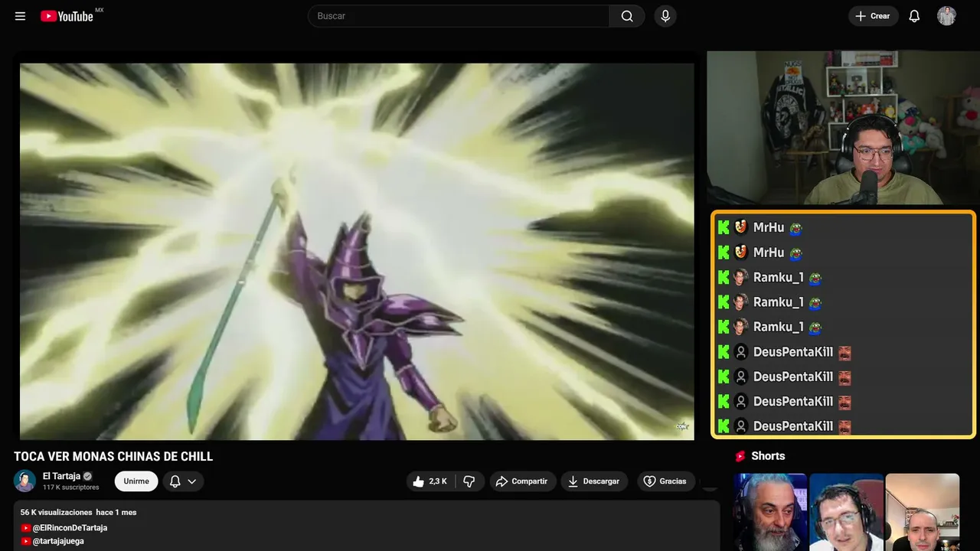Expand the notification preferences dropdown beside Unirme
This screenshot has height=551, width=980.
coord(183,481)
